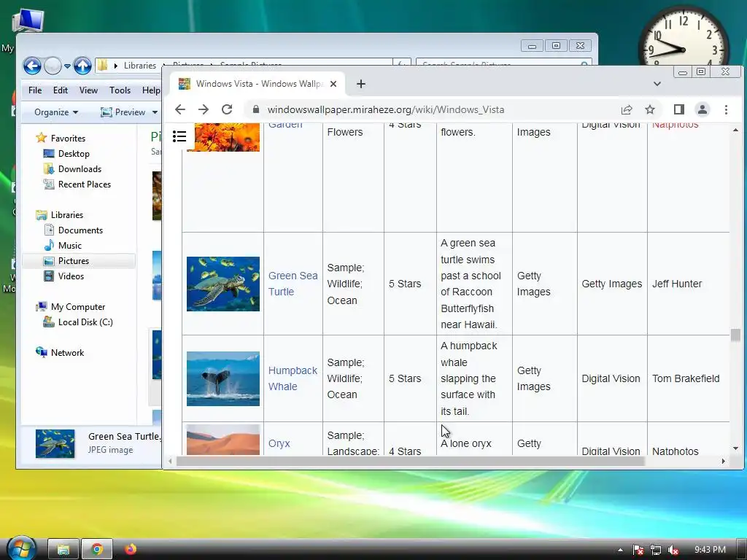Open the Natphotos red link in the Garden row

tap(675, 125)
